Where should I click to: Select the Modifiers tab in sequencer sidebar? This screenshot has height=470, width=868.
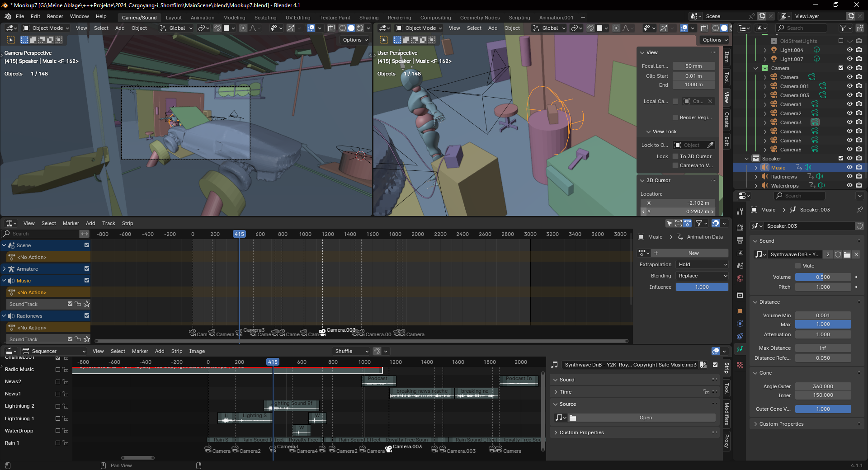click(726, 414)
